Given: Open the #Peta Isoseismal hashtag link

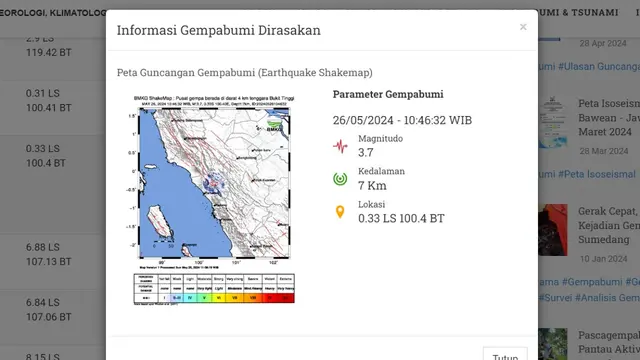Looking at the screenshot, I should (x=596, y=174).
